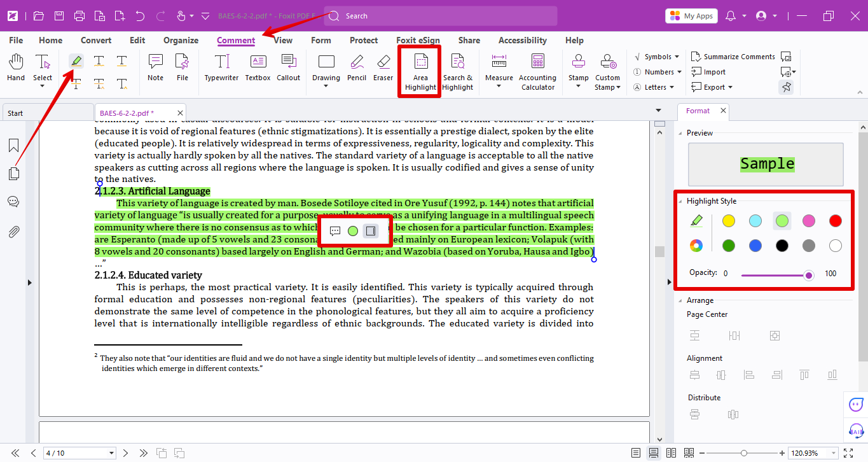868x462 pixels.
Task: Open the custom color wheel picker
Action: pyautogui.click(x=696, y=246)
